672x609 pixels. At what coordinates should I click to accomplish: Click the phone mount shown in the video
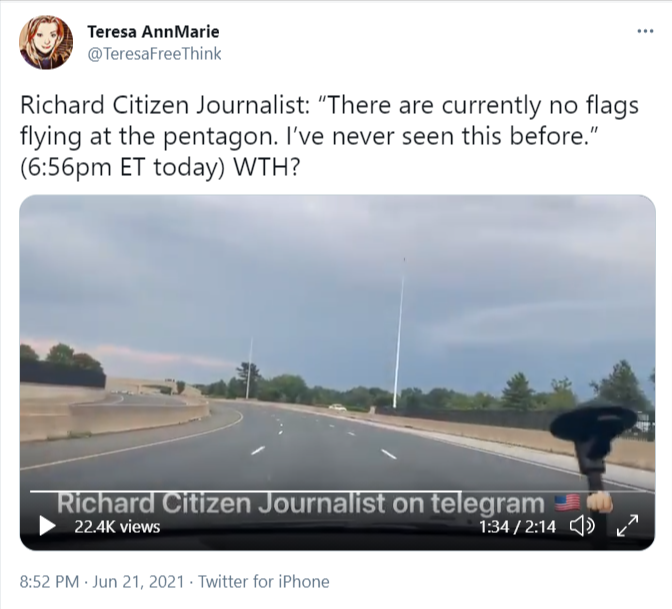click(594, 446)
